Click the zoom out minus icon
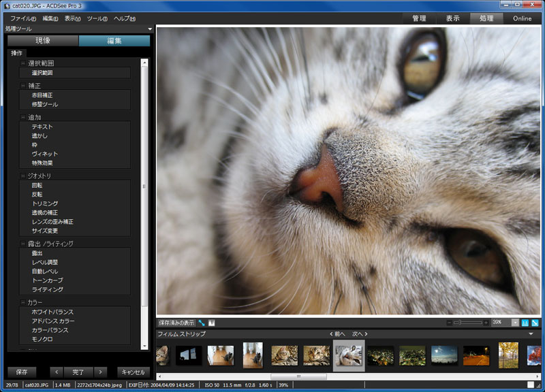Viewport: 545px width, 392px height. [x=449, y=323]
